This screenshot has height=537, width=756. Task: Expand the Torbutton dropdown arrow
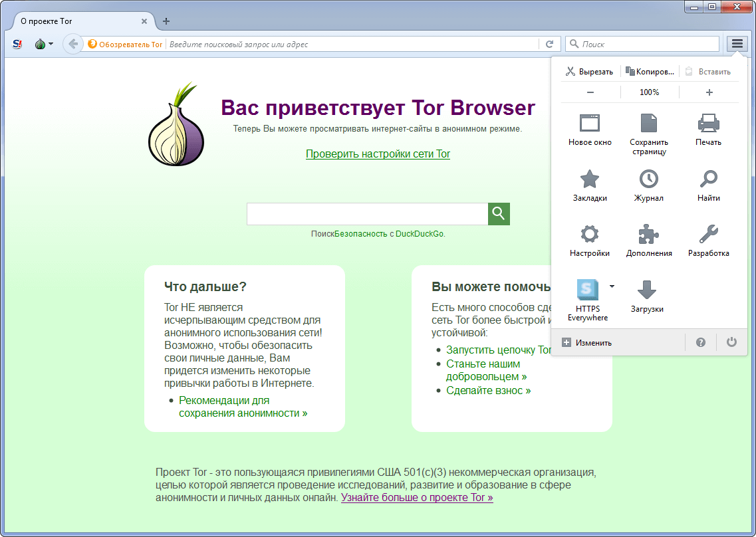click(x=51, y=44)
